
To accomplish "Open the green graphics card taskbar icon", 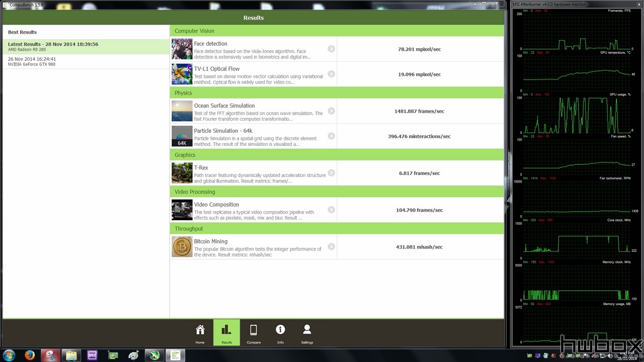I will click(113, 355).
